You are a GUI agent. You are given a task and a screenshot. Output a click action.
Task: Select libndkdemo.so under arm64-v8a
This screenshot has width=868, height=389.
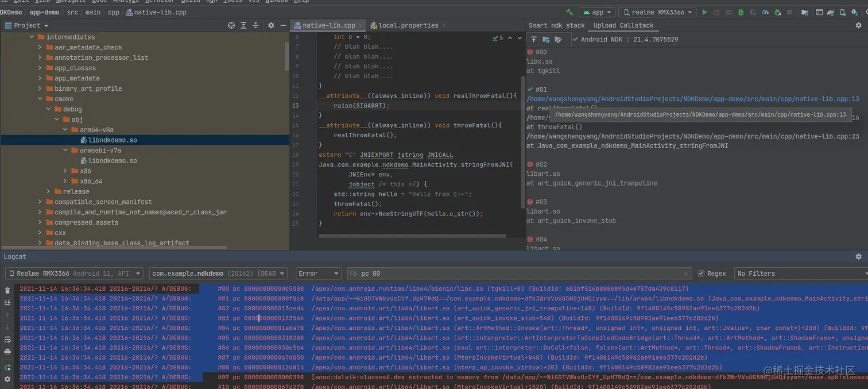pyautogui.click(x=113, y=140)
